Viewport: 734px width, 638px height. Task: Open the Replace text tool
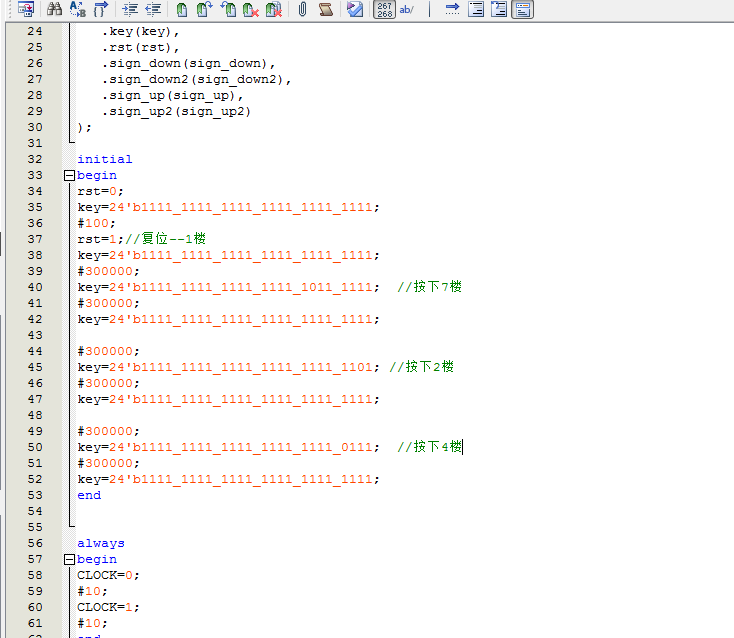78,10
